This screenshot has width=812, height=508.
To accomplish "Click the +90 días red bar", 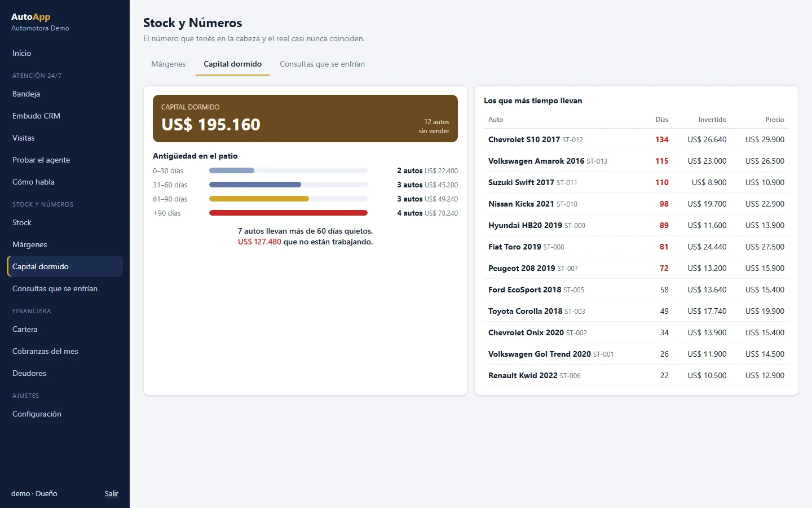I will [288, 213].
